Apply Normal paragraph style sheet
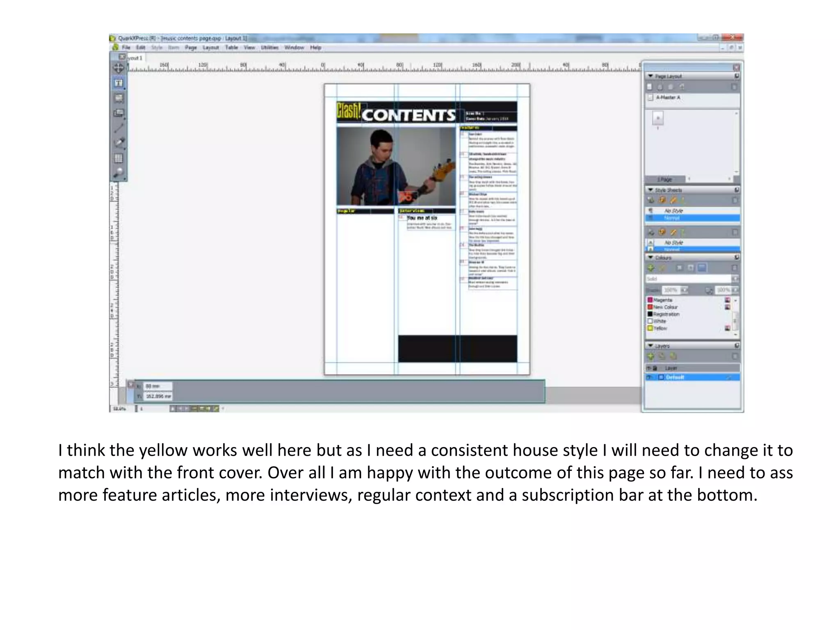Image resolution: width=840 pixels, height=630 pixels. coord(672,218)
